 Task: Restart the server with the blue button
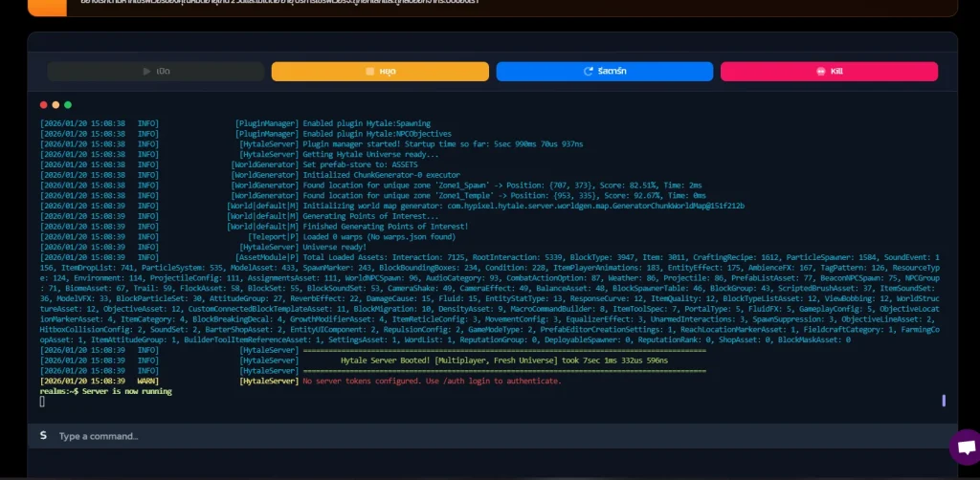click(604, 72)
